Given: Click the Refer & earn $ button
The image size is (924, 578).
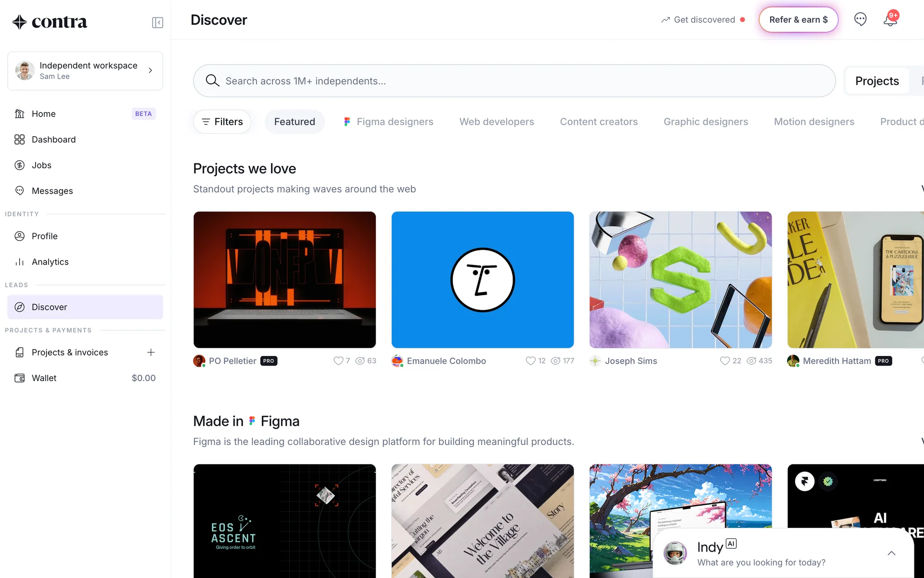Looking at the screenshot, I should coord(798,20).
